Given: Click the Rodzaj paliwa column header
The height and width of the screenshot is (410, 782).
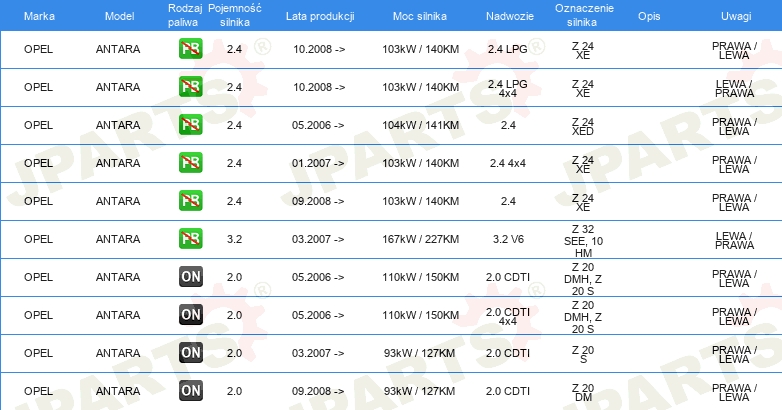Looking at the screenshot, I should [x=185, y=15].
